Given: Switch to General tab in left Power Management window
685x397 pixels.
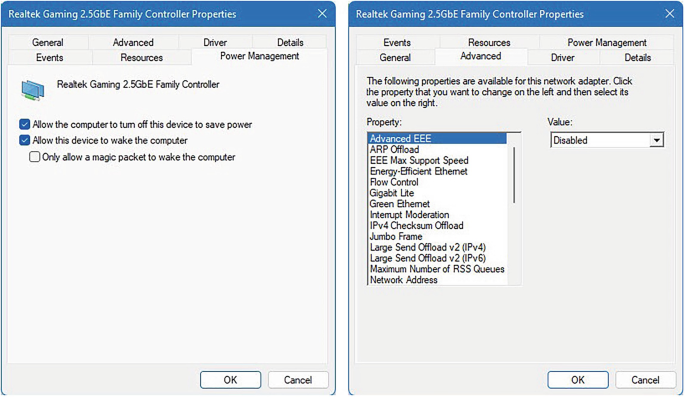Looking at the screenshot, I should pyautogui.click(x=48, y=42).
